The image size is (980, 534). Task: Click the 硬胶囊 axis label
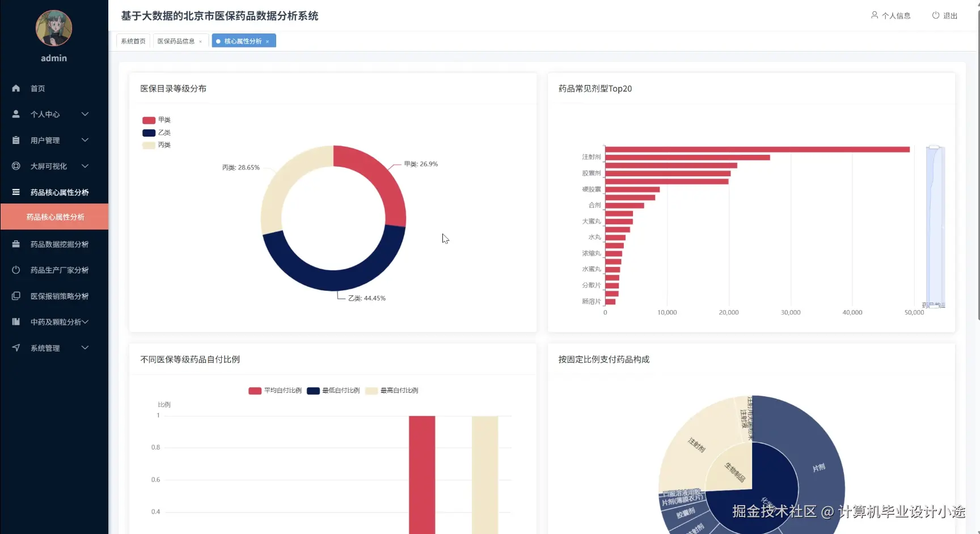pos(592,189)
